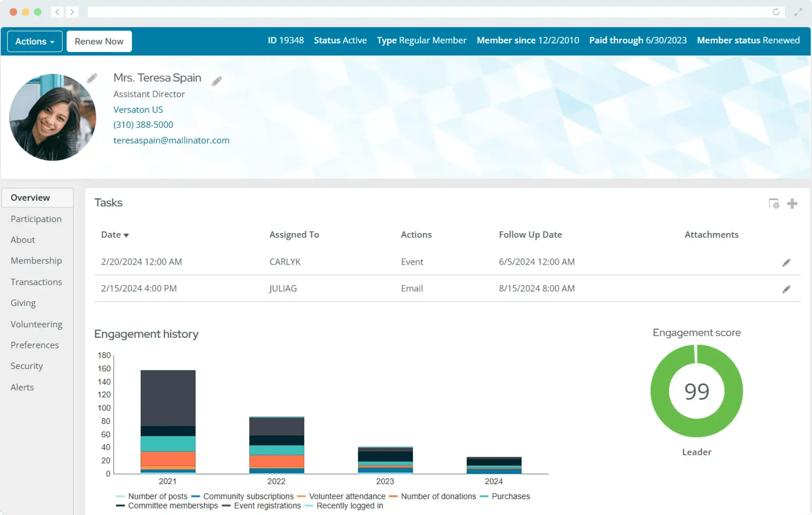Open the Volunteering section
Image resolution: width=812 pixels, height=515 pixels.
[x=36, y=324]
